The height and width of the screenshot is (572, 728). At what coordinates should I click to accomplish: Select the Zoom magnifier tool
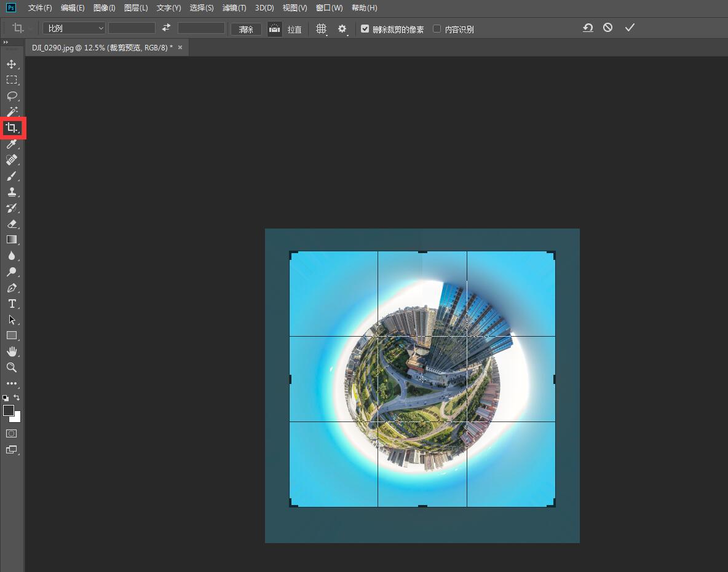point(11,367)
